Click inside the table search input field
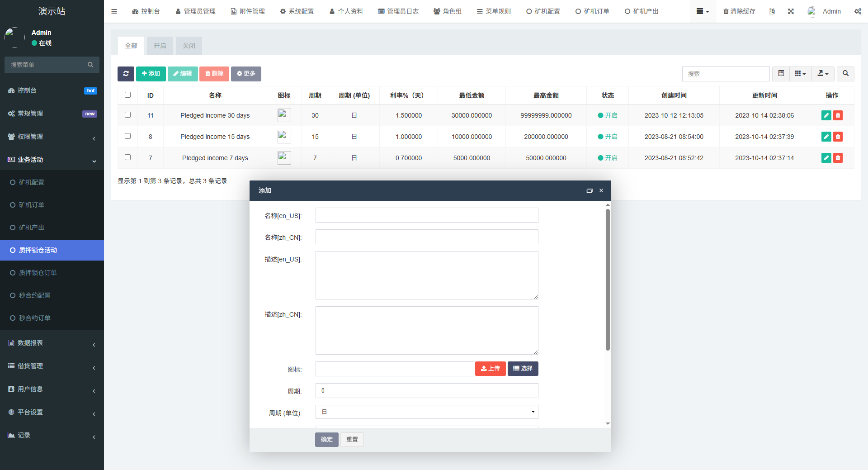The height and width of the screenshot is (470, 868). tap(726, 74)
